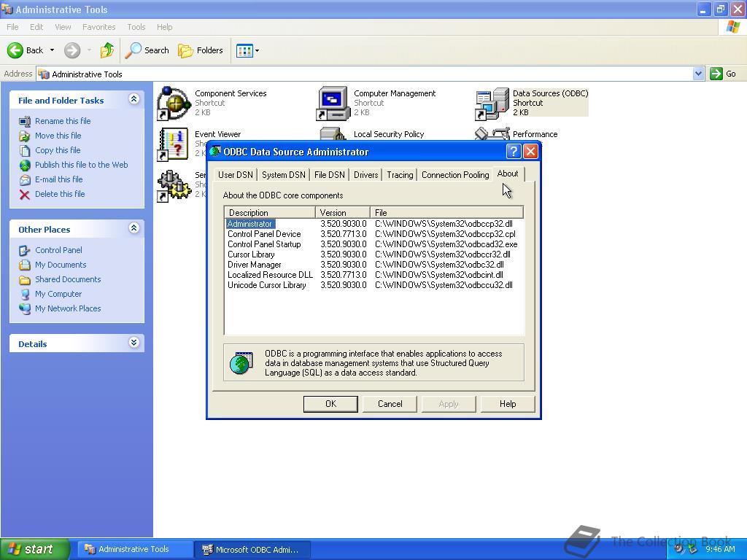Image resolution: width=747 pixels, height=560 pixels.
Task: Select Data Sources (ODBC) shortcut icon
Action: [x=492, y=104]
